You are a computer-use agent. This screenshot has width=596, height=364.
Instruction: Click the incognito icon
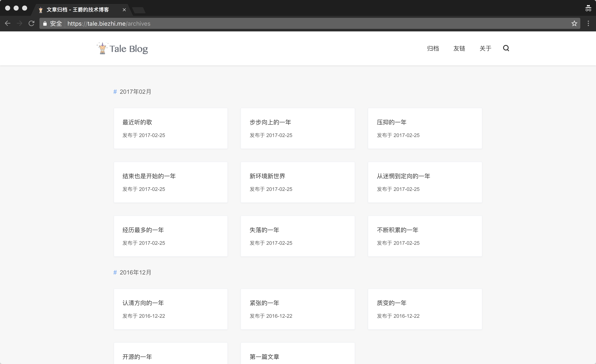588,8
